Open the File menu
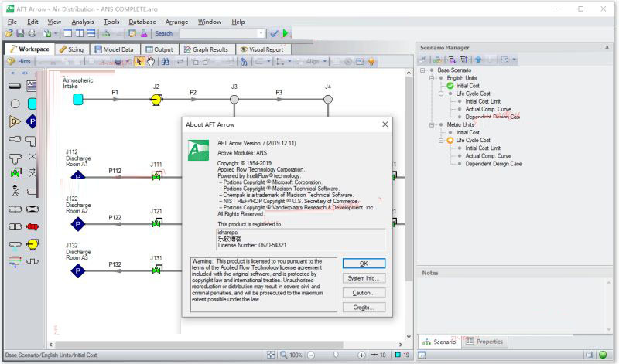This screenshot has height=364, width=619. point(12,22)
